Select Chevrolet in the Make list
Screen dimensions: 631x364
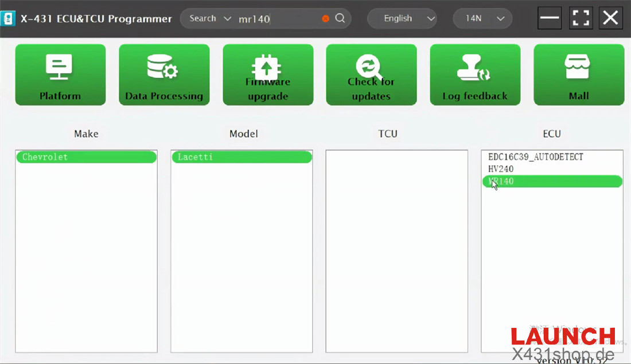click(86, 157)
